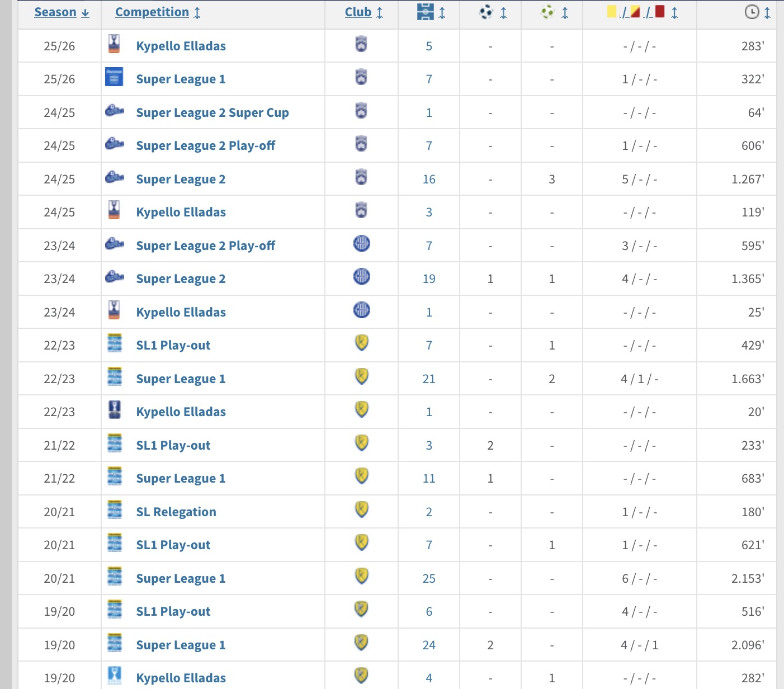Image resolution: width=784 pixels, height=689 pixels.
Task: Open the 19/20 Kypello Elladas competition link
Action: click(x=181, y=678)
